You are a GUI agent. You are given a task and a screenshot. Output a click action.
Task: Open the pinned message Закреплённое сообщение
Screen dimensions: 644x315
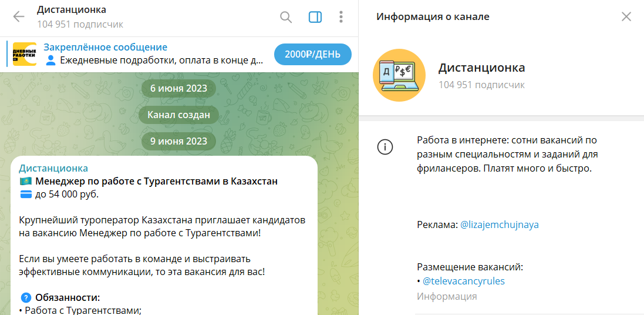(106, 48)
